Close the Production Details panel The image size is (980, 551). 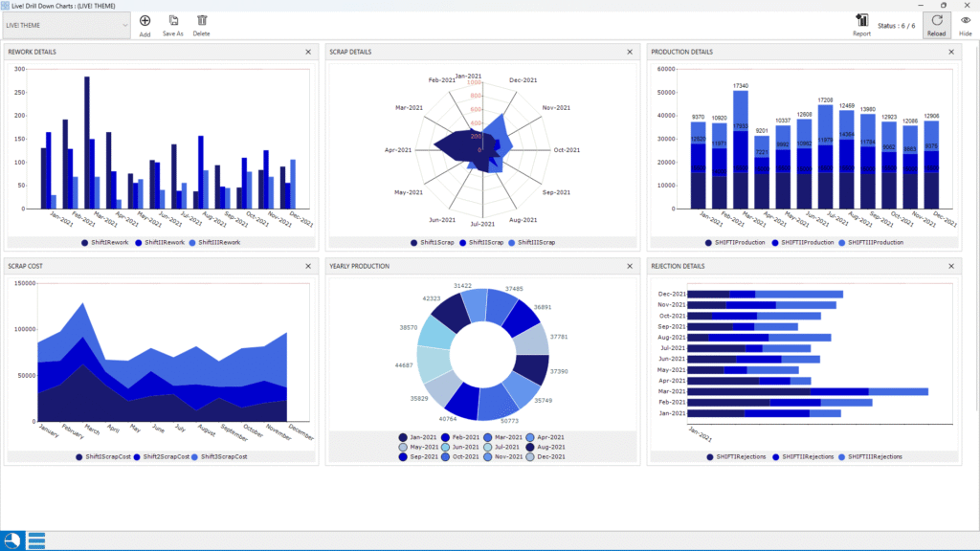950,52
